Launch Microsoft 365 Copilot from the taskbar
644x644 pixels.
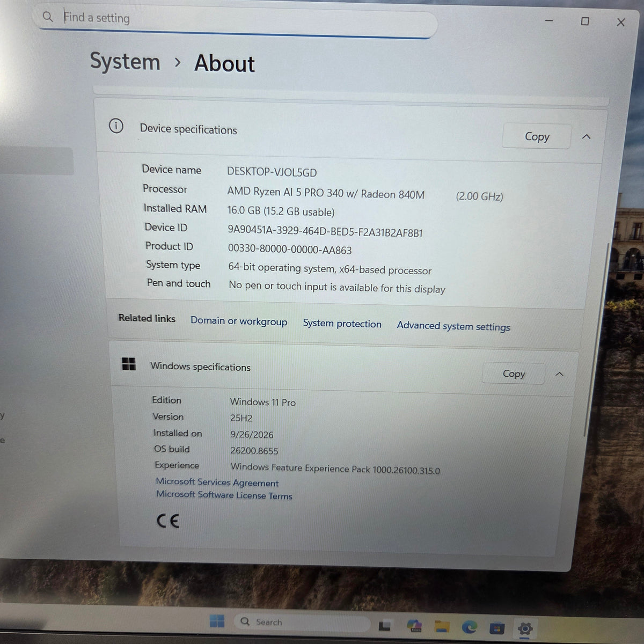point(414,626)
